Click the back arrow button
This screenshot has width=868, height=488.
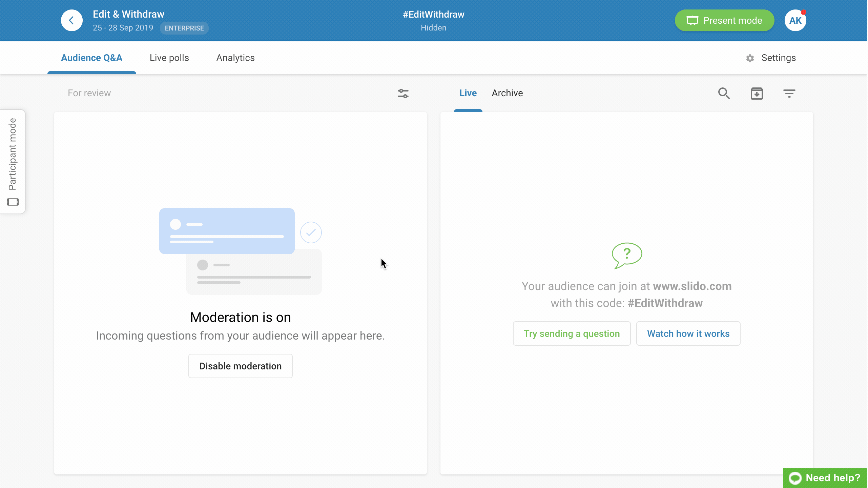(x=71, y=20)
